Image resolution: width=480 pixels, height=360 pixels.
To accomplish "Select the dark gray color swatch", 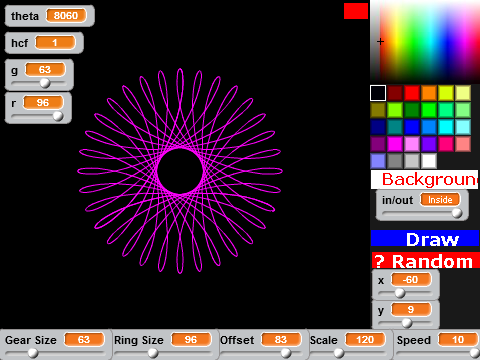I will (x=395, y=161).
